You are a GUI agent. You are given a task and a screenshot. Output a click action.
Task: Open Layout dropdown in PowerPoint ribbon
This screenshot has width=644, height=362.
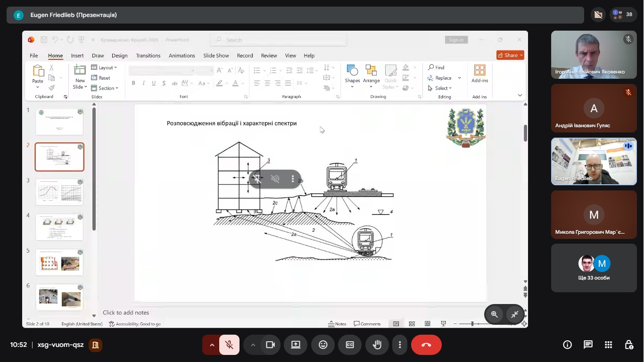tap(105, 67)
